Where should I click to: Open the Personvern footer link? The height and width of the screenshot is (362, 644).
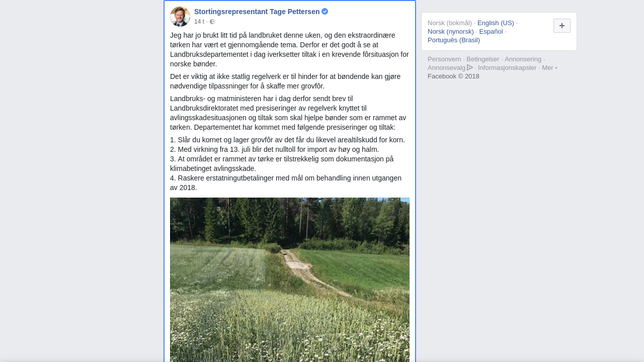(x=444, y=59)
